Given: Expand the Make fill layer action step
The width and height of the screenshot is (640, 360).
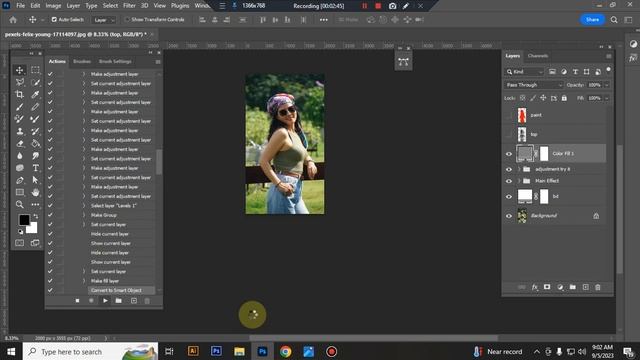Looking at the screenshot, I should click(84, 281).
